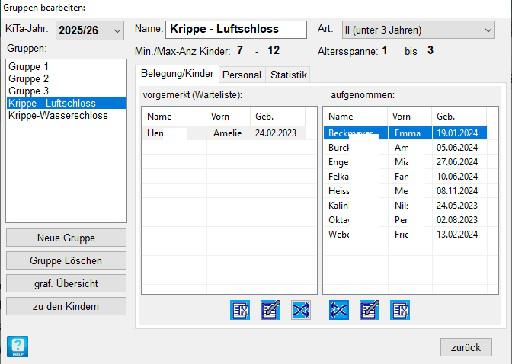Click the Name field containing Krippe - Luftschloss
This screenshot has width=512, height=364.
pyautogui.click(x=236, y=29)
